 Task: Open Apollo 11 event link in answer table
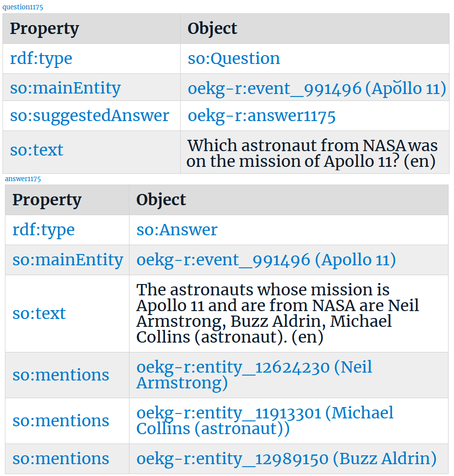click(266, 260)
